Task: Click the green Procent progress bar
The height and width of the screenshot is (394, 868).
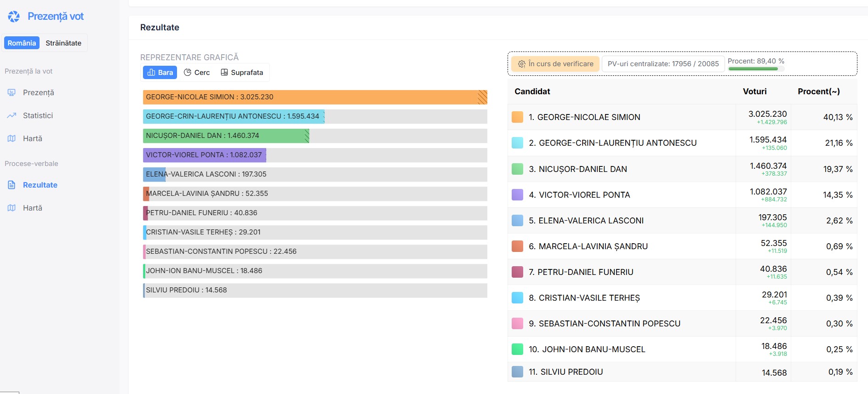Action: point(753,69)
